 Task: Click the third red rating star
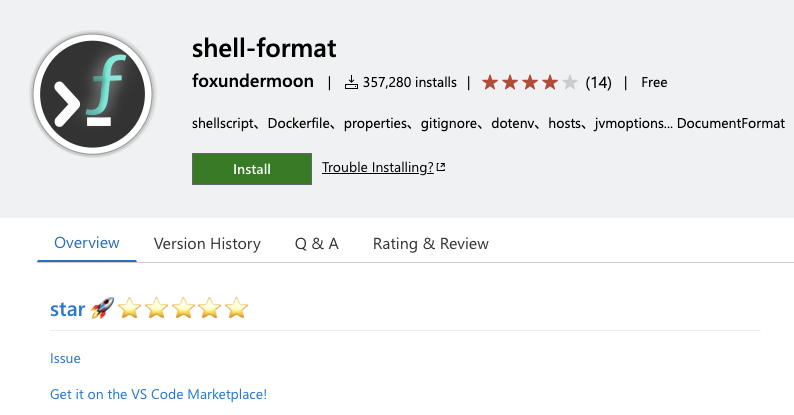[530, 82]
